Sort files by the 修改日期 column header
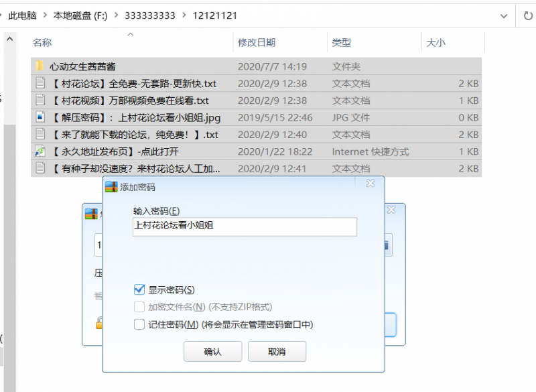The image size is (536, 392). [257, 43]
